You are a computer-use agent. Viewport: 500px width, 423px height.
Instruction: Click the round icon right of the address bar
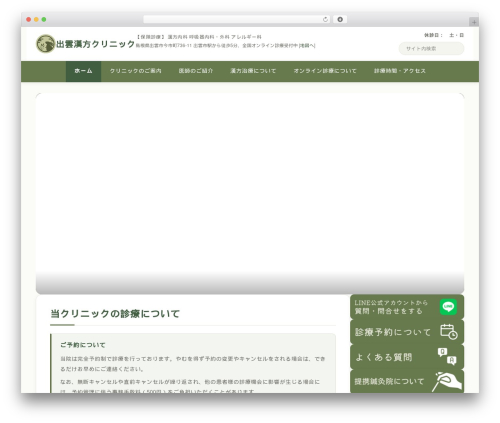click(x=340, y=19)
